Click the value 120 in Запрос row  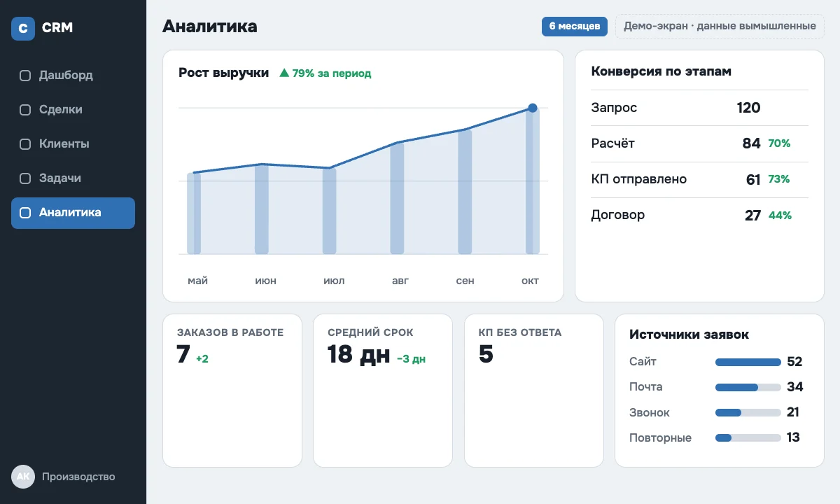click(748, 108)
